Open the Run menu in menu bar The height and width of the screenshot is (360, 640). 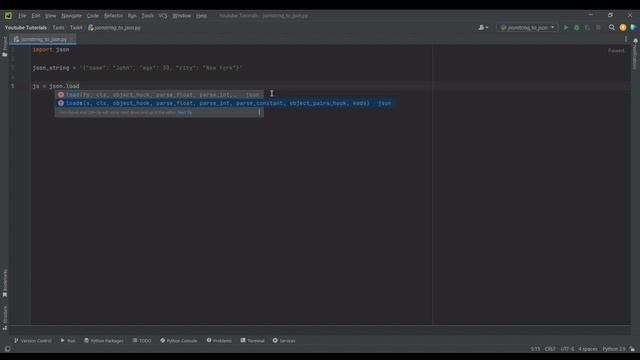point(132,16)
